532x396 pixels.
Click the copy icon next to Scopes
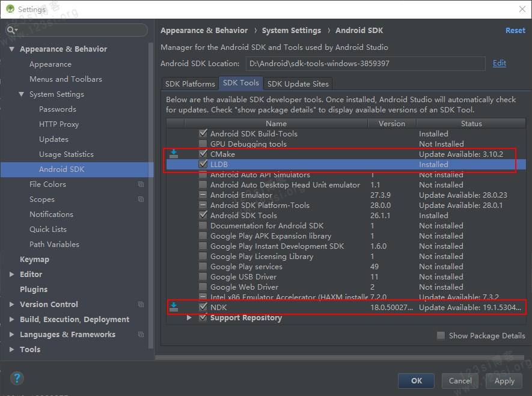tap(141, 199)
